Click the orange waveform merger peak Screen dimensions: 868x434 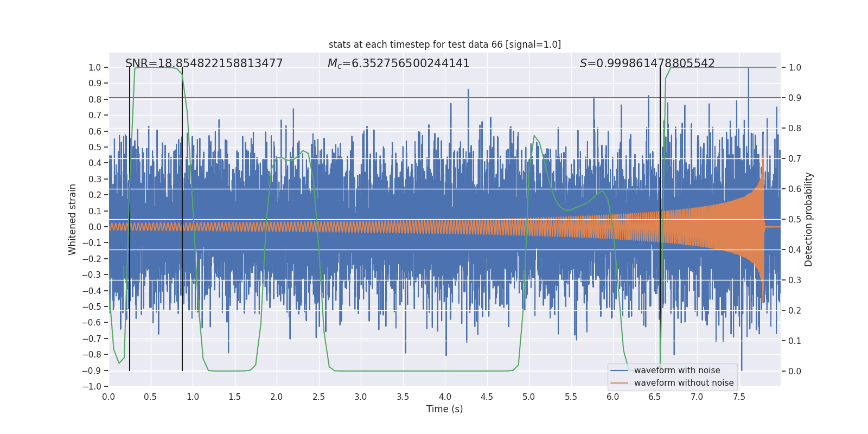763,136
